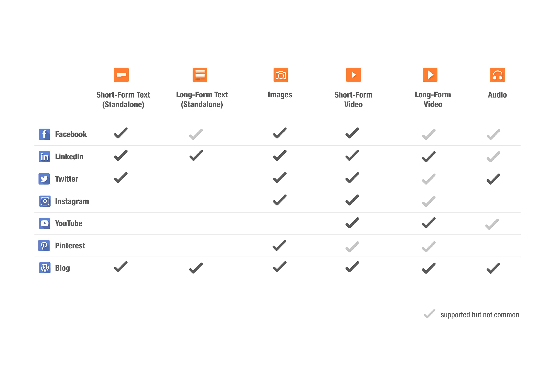Click the Short-Form Text orange icon
This screenshot has width=554, height=392.
[121, 75]
